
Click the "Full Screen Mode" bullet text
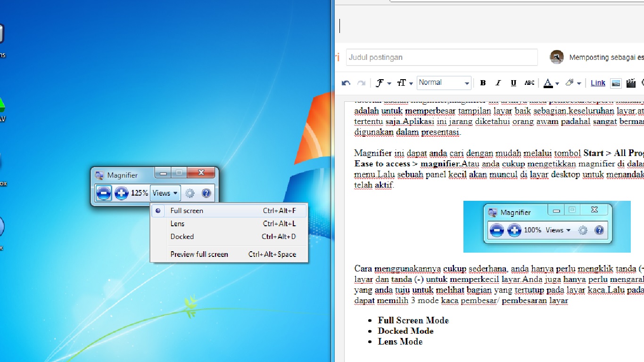[x=413, y=321]
